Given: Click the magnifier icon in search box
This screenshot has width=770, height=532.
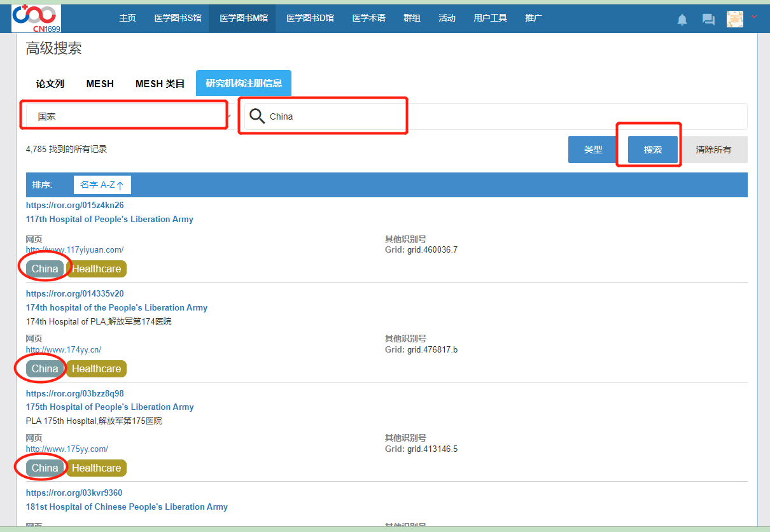Looking at the screenshot, I should [x=257, y=116].
